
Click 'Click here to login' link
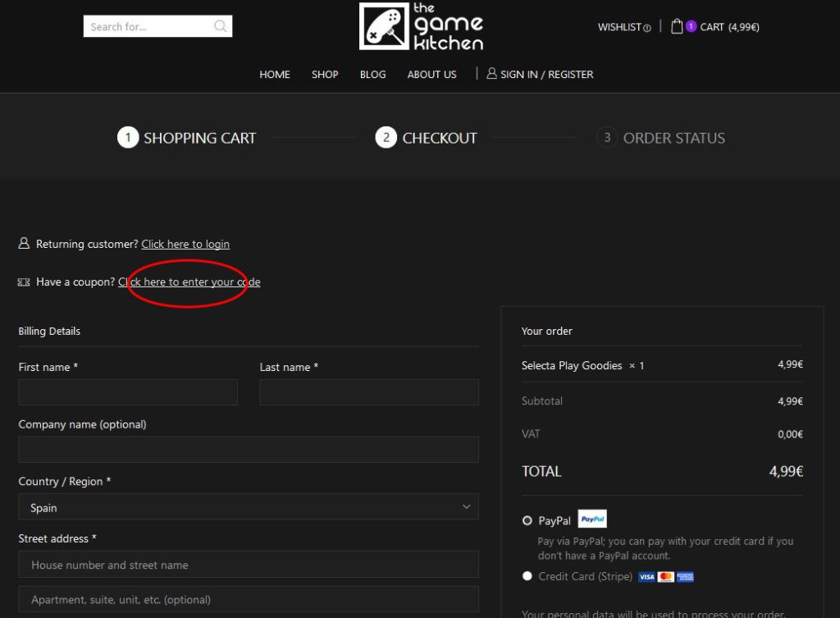pos(185,244)
